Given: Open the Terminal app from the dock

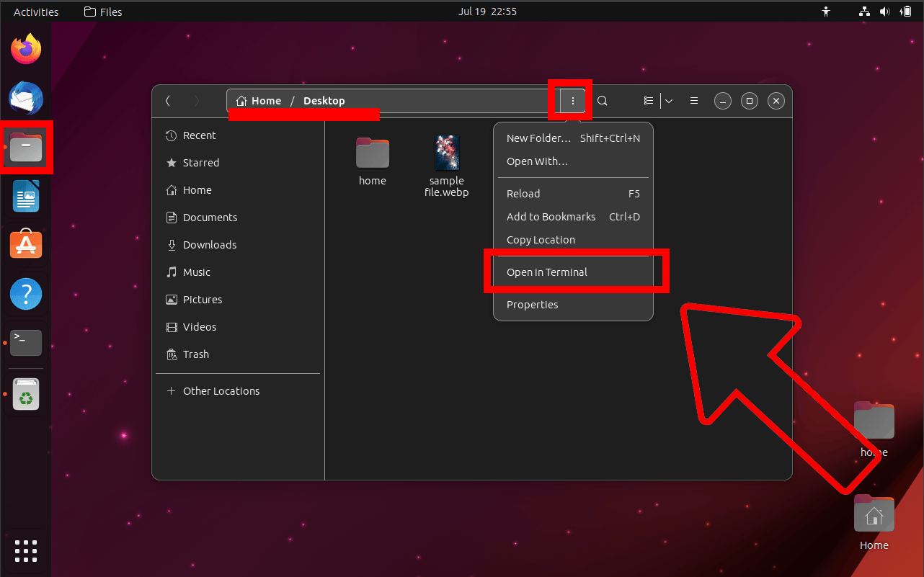Looking at the screenshot, I should (x=25, y=343).
